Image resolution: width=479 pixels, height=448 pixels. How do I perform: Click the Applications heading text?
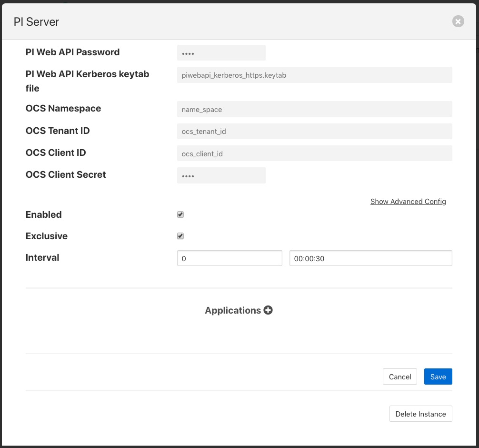point(232,310)
